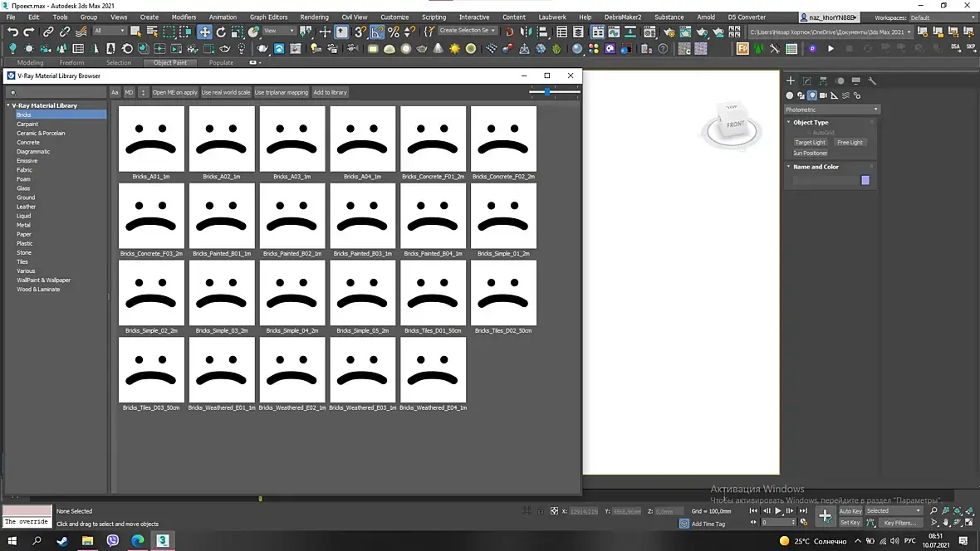Click the Geometry category circle icon
This screenshot has width=980, height=551.
790,95
